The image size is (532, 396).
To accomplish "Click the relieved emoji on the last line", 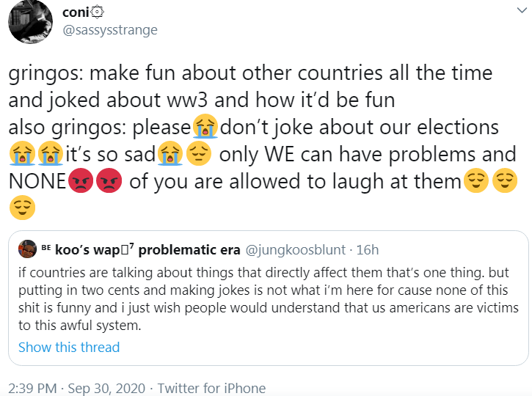I will 23,208.
